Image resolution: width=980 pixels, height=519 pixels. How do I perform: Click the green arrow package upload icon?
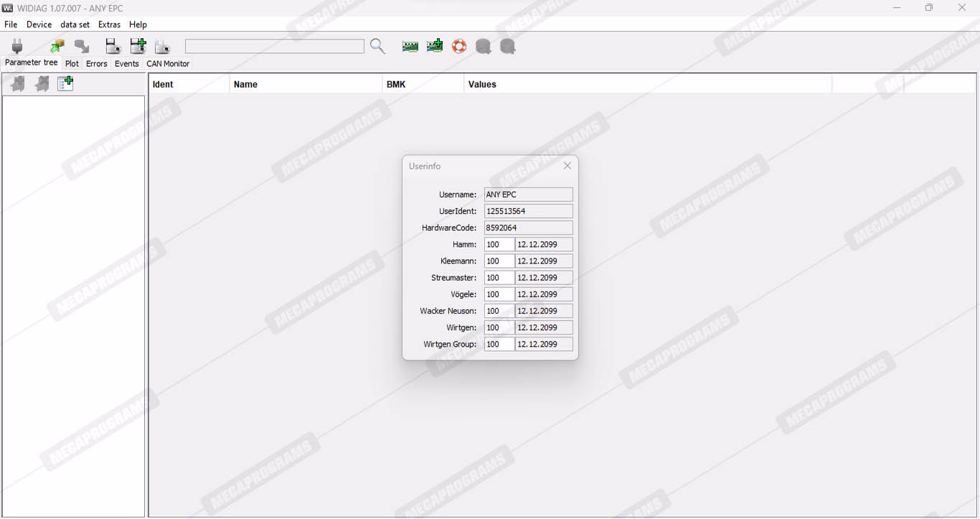click(x=57, y=47)
